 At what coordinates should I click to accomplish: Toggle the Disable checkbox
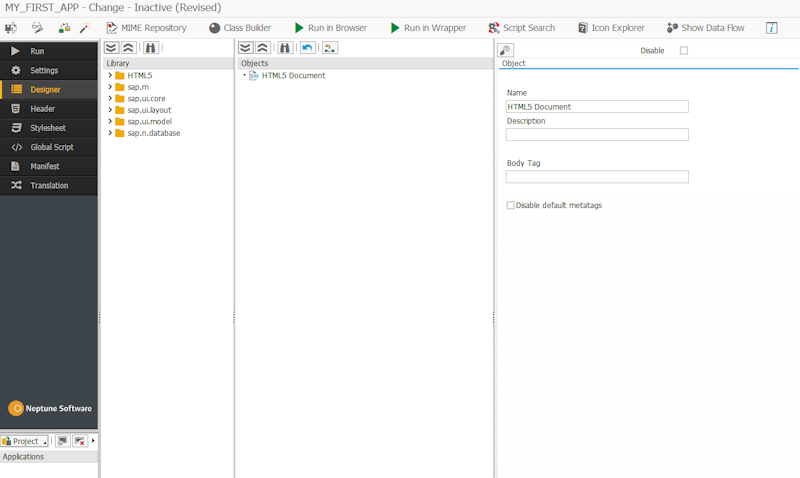[x=684, y=51]
